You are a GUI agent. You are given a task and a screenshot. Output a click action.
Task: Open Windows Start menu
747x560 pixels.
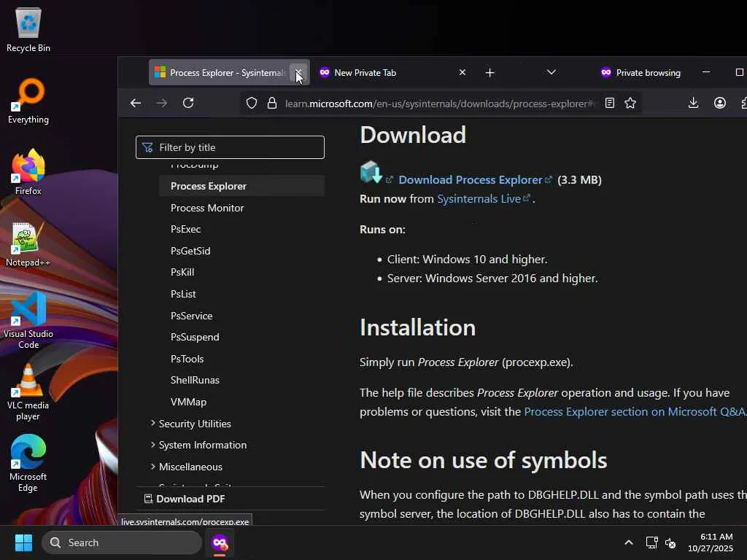(23, 542)
